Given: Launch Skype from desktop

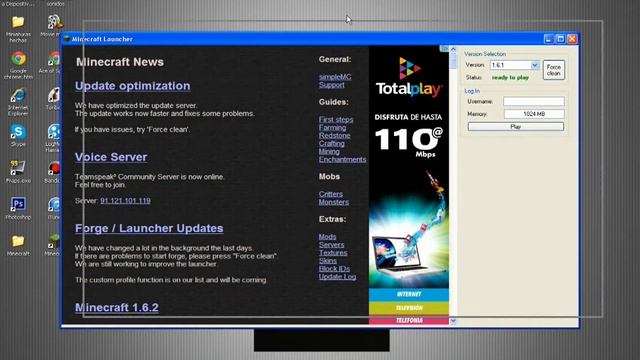Looking at the screenshot, I should (x=18, y=132).
